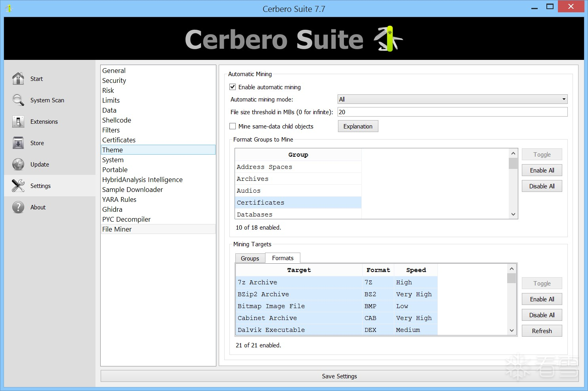Image resolution: width=588 pixels, height=391 pixels.
Task: Select the Dalvik Executable target row
Action: [x=337, y=330]
